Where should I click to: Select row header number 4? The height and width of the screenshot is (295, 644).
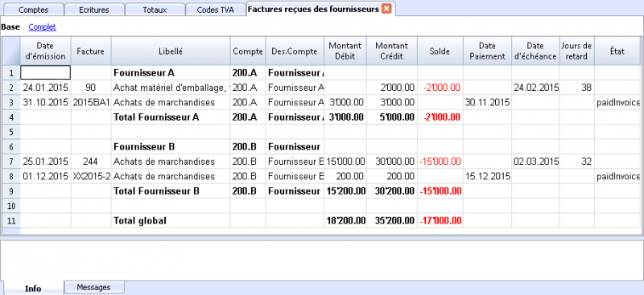[x=11, y=117]
